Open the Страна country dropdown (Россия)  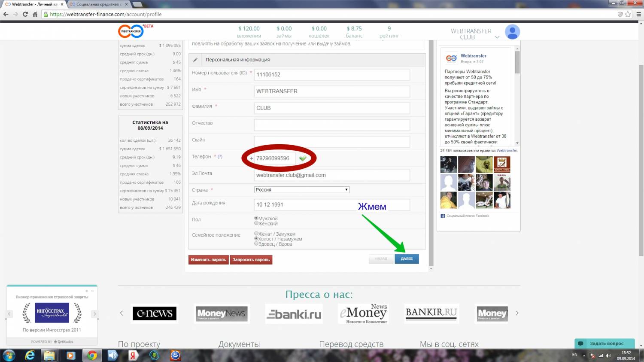point(302,189)
